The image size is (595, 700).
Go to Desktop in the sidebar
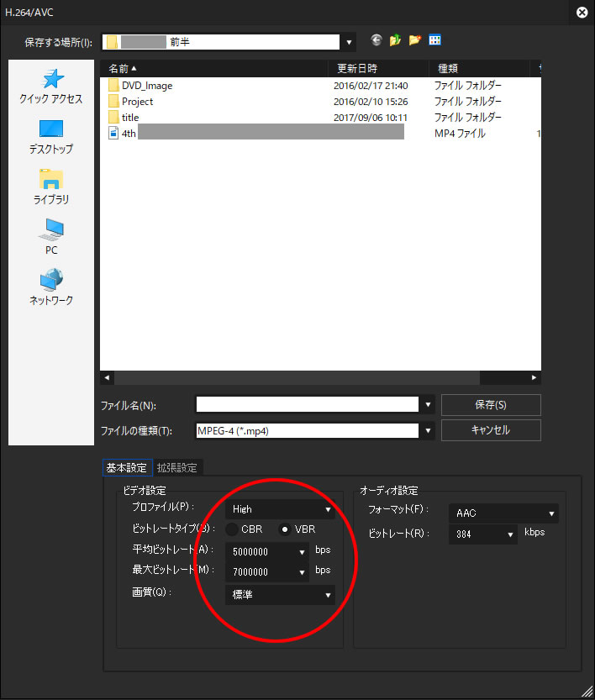pos(51,137)
